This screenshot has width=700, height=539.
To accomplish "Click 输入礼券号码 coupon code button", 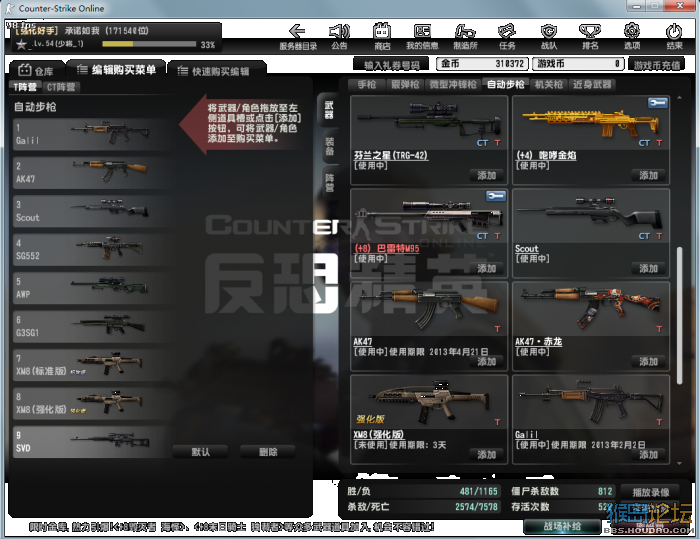I will point(392,65).
